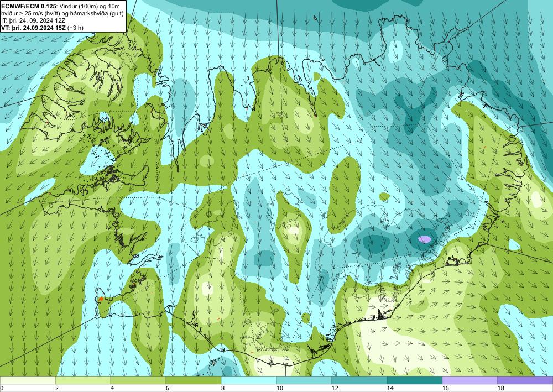Click the legend label '12'
The height and width of the screenshot is (392, 553).
335,388
